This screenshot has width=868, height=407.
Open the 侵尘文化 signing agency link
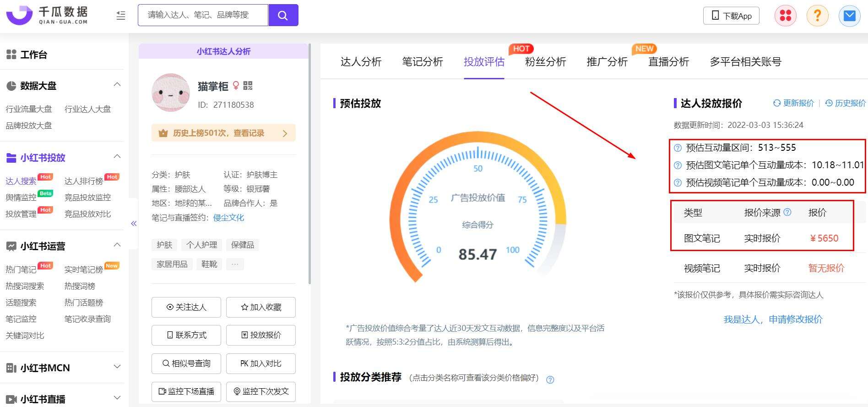[x=228, y=218]
